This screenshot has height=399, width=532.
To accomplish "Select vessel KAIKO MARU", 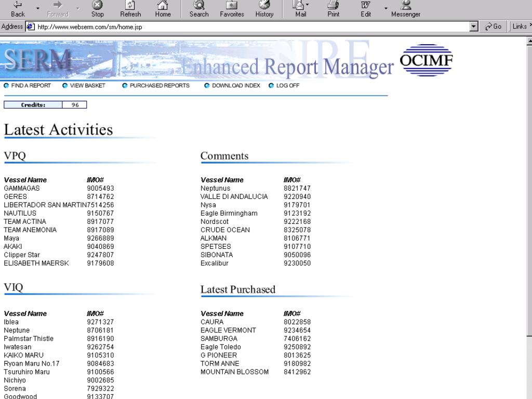I will pyautogui.click(x=24, y=355).
